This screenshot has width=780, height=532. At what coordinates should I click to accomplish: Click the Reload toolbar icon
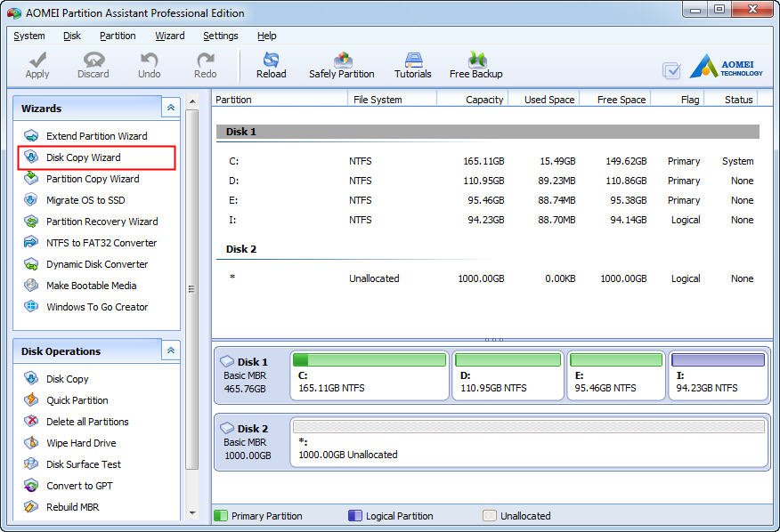tap(271, 60)
